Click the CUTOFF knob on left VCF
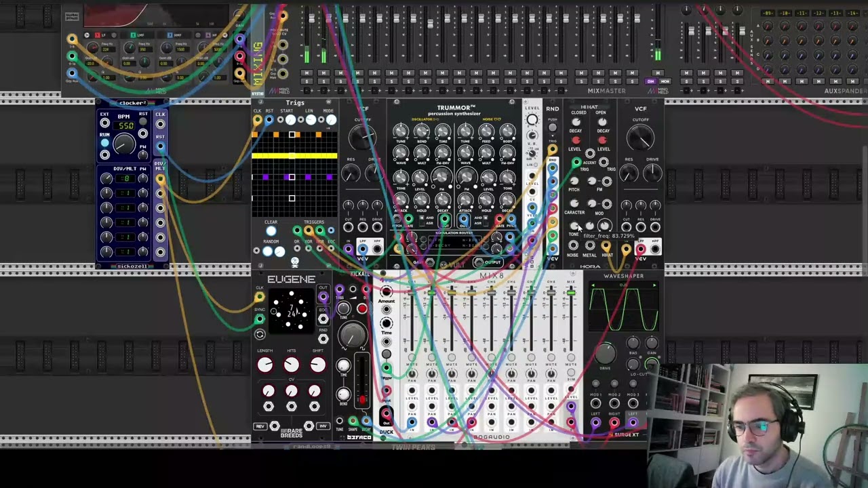 pyautogui.click(x=363, y=138)
